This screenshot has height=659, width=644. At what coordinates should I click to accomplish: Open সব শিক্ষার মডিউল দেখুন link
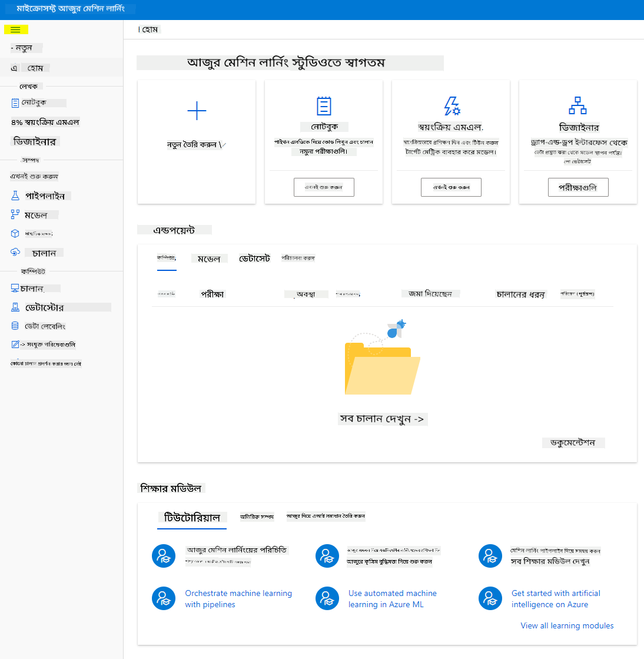(550, 561)
